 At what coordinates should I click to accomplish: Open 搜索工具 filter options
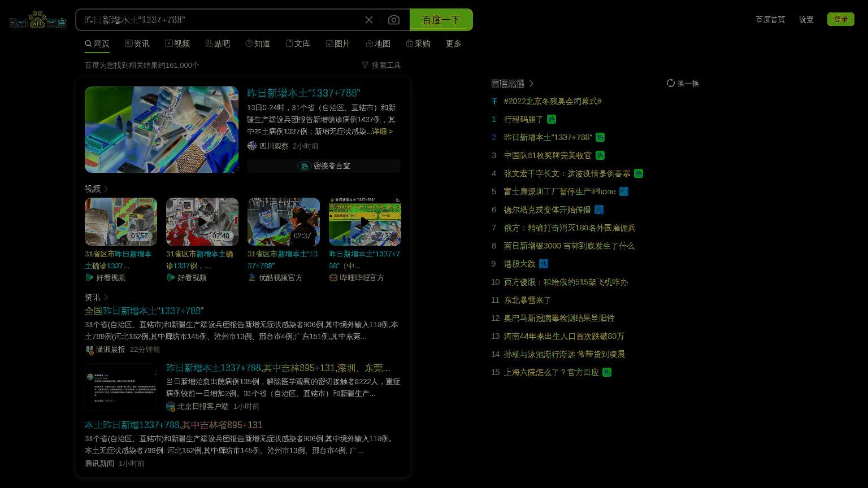point(381,65)
